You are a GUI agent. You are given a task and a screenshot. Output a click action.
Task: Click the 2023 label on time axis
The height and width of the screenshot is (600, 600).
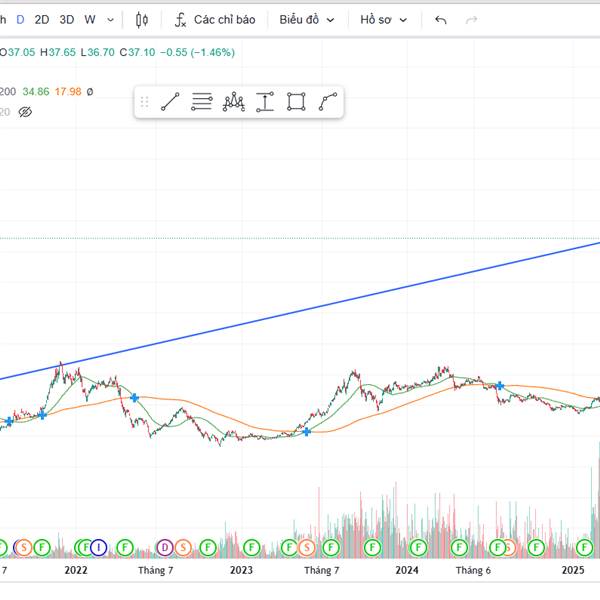pos(241,570)
